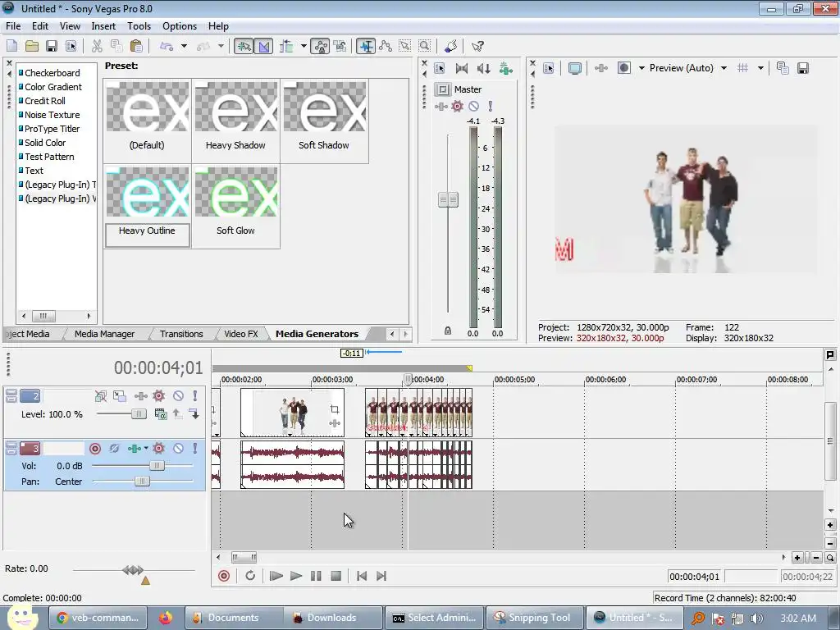The height and width of the screenshot is (630, 840).
Task: Click video track Level slider handle
Action: click(x=139, y=413)
